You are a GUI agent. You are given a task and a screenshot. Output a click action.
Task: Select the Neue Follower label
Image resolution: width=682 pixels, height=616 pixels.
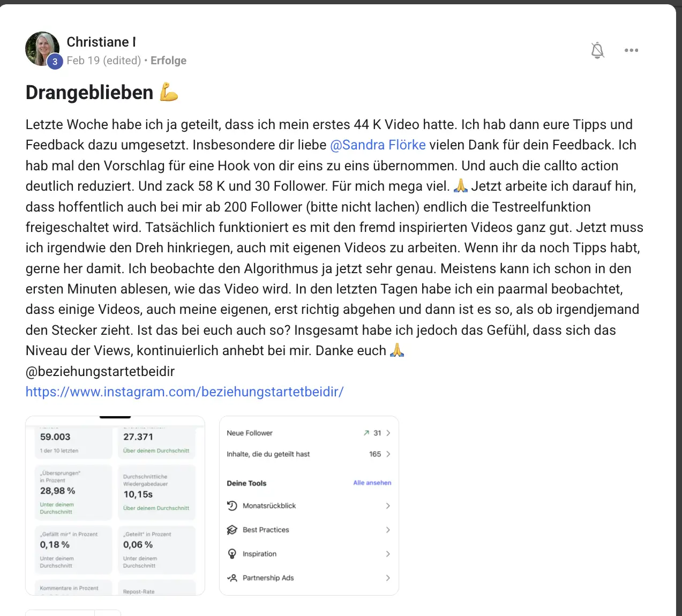(x=250, y=433)
